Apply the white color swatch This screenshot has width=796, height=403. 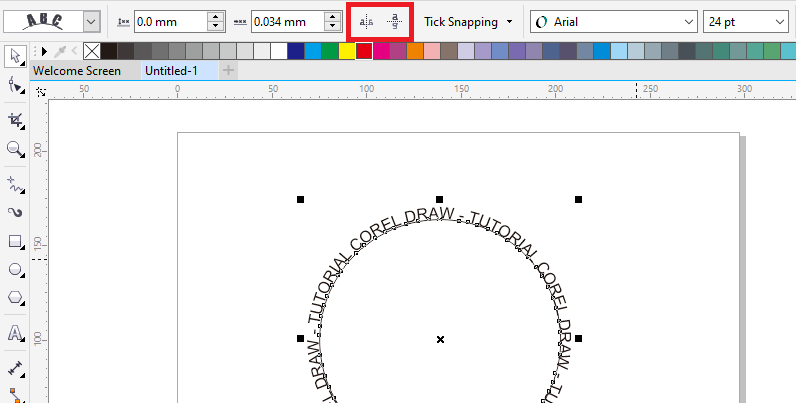coord(279,51)
